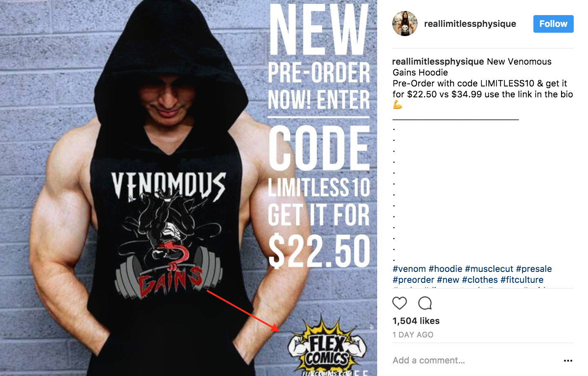View the 1,504 likes list
Screen dimensions: 588x376
[x=416, y=321]
